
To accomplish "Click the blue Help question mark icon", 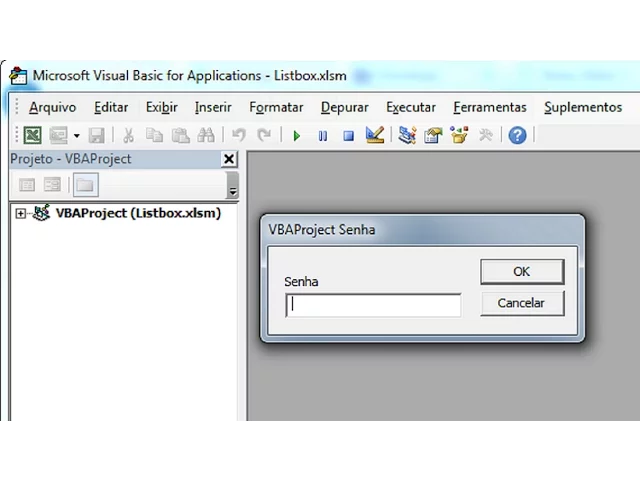I will [517, 135].
